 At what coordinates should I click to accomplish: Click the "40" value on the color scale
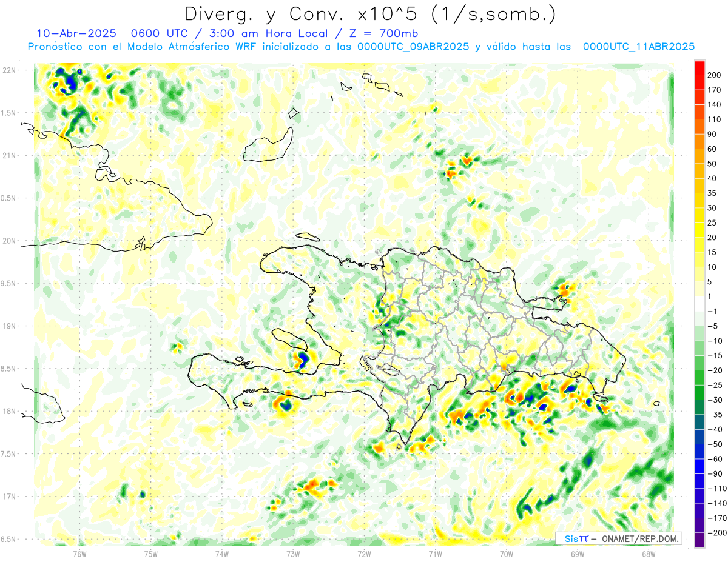(712, 178)
